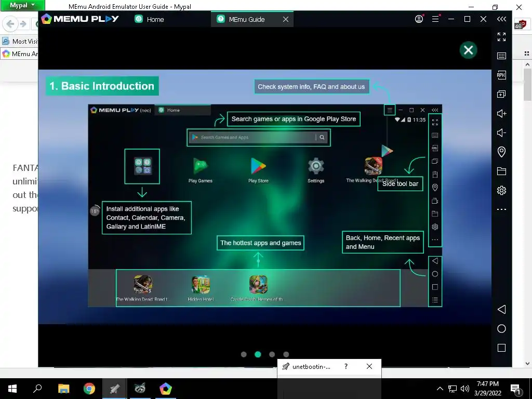Open MEmu Play from the taskbar
Screen dimensions: 532x399
click(166, 389)
